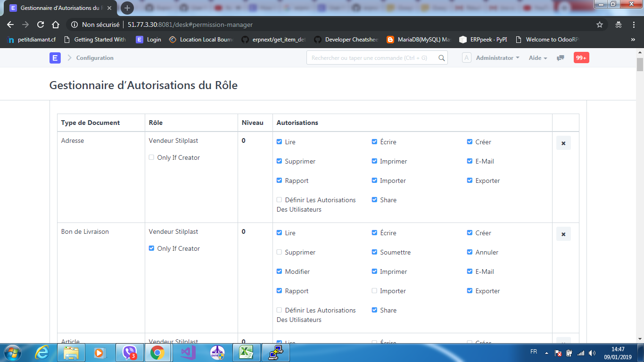The image size is (644, 362).
Task: Remove the Adresse permission rule
Action: pyautogui.click(x=563, y=143)
